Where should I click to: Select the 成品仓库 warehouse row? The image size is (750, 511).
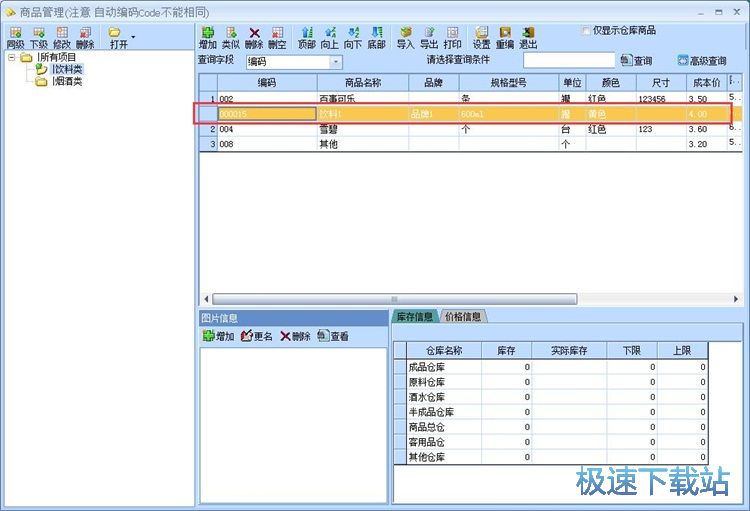[551, 367]
